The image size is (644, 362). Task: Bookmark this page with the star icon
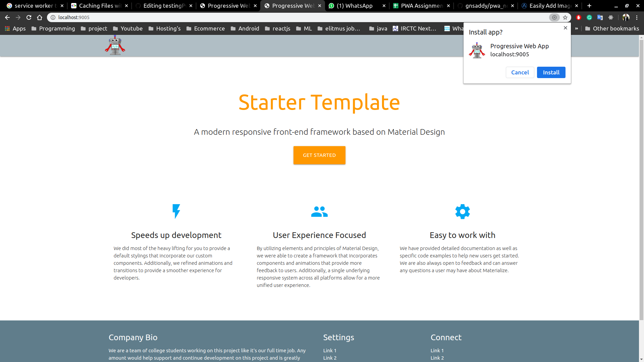[565, 17]
